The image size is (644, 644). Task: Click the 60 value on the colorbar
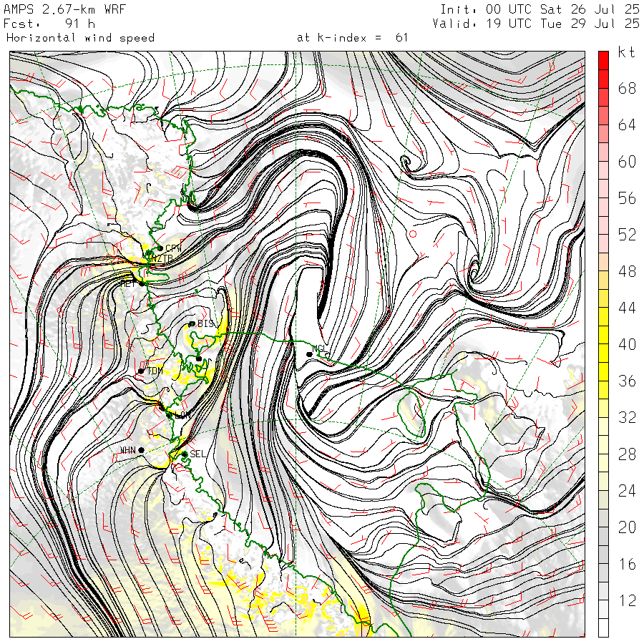[627, 162]
